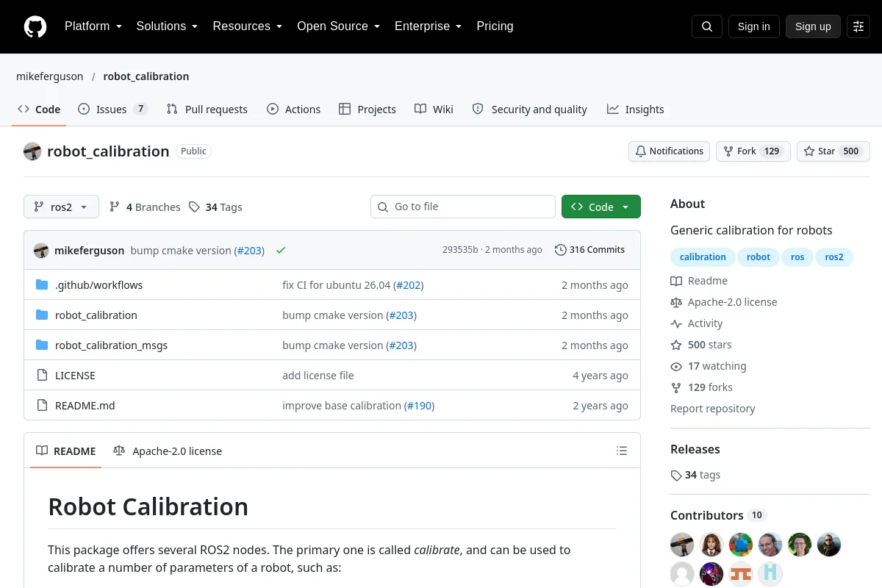The height and width of the screenshot is (588, 882).
Task: Click the first contributor avatar
Action: pyautogui.click(x=683, y=545)
